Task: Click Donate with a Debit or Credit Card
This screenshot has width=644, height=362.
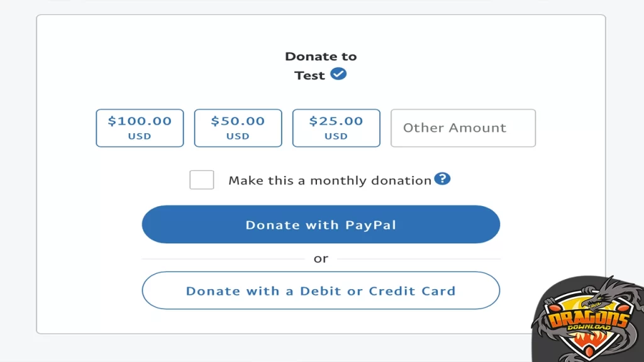Action: tap(321, 290)
